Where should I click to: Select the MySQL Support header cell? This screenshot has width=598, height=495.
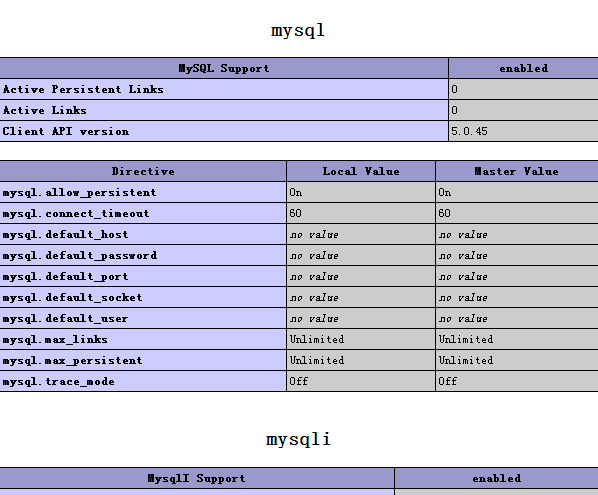tap(224, 69)
